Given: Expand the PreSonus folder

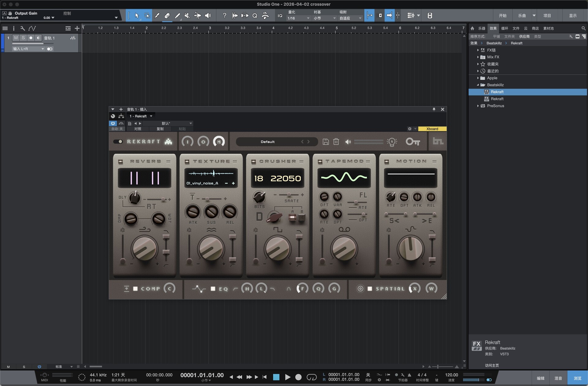Looking at the screenshot, I should [478, 106].
